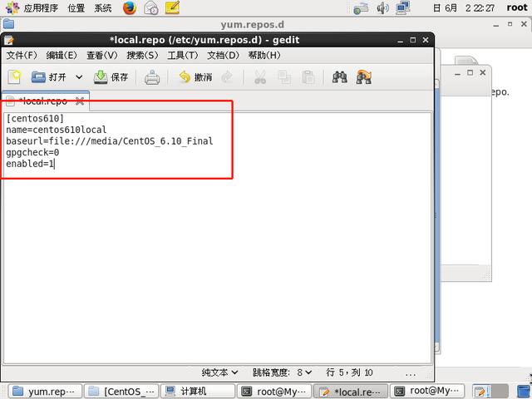532x399 pixels.
Task: Open the 文档(D) menu
Action: click(x=223, y=56)
